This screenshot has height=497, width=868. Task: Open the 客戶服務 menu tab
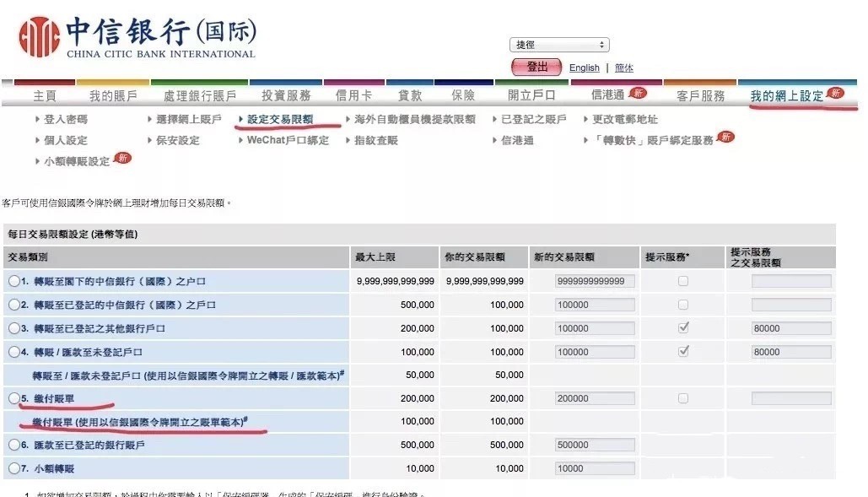701,95
